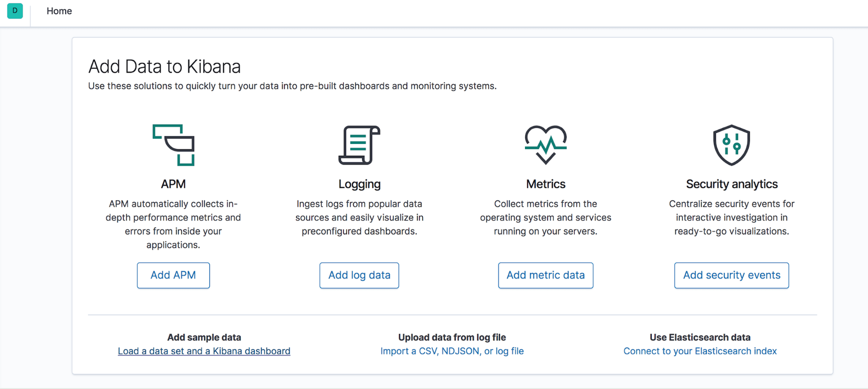868x389 pixels.
Task: Follow Connect to your Elasticsearch index link
Action: coord(700,351)
